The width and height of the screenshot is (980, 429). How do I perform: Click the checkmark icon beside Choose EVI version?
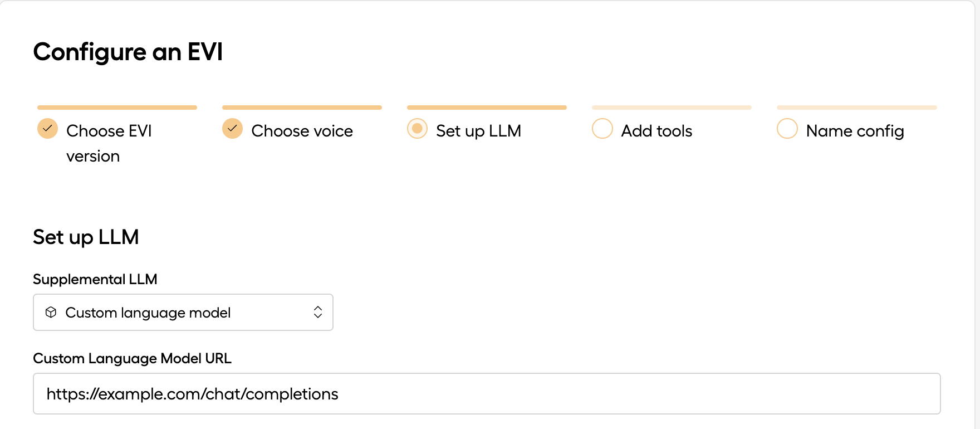pyautogui.click(x=47, y=128)
